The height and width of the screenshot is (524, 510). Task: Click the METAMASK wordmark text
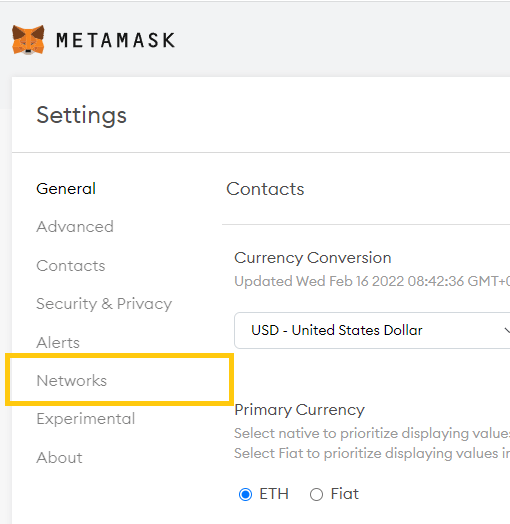tap(116, 40)
